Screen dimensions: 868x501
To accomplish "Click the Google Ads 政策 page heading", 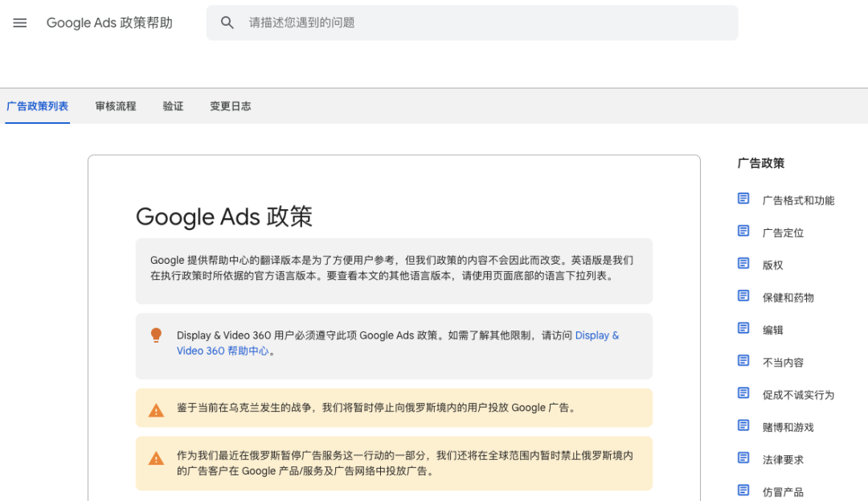I will 224,216.
